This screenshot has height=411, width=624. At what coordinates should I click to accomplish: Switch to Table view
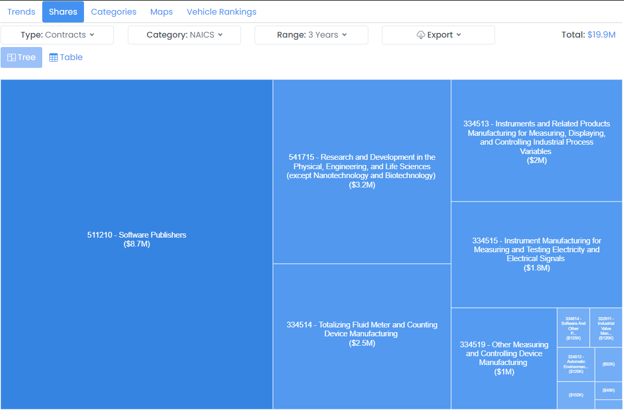[66, 57]
